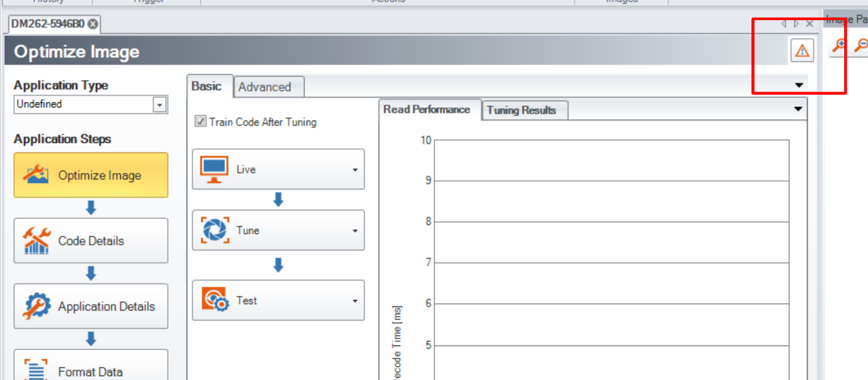Screen dimensions: 868x380
Task: Close the DM262-5946B0 document tab
Action: pyautogui.click(x=93, y=24)
